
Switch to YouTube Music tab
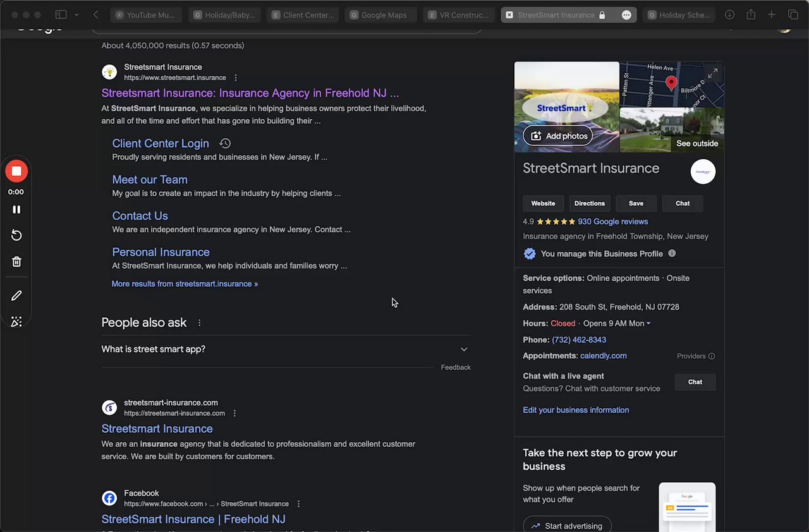pos(146,15)
